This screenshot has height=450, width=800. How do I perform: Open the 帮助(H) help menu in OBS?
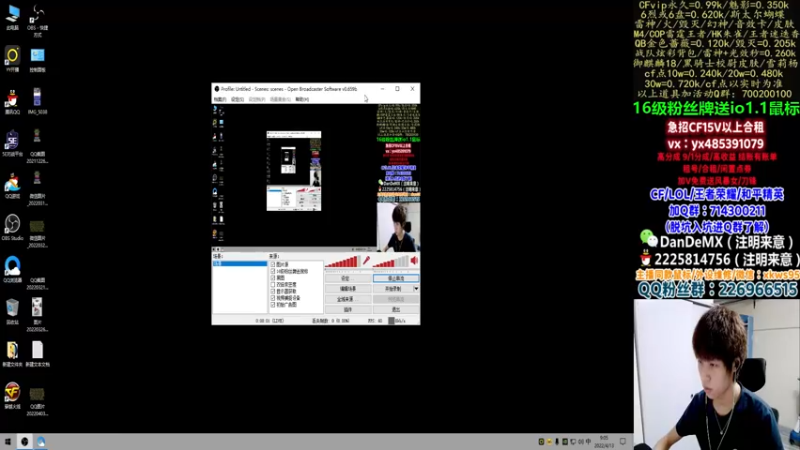(302, 99)
